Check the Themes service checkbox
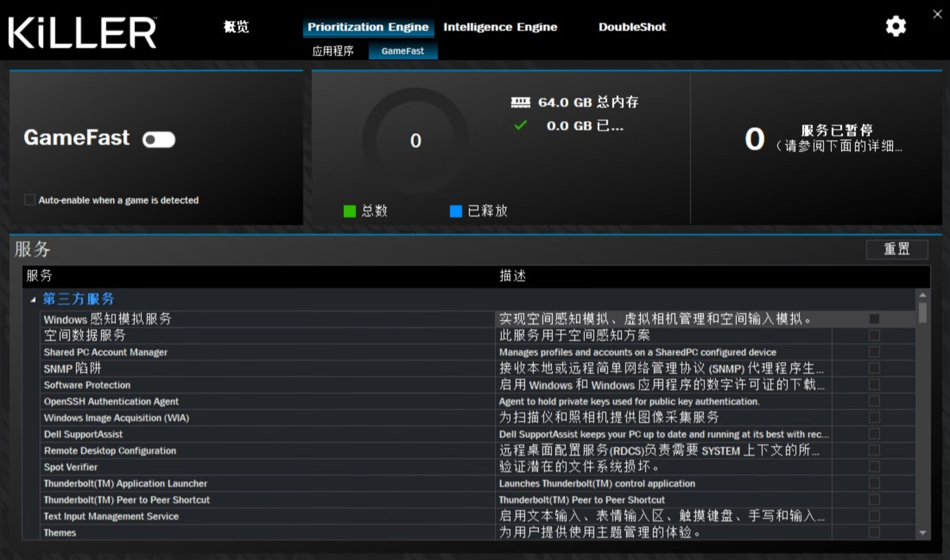This screenshot has width=950, height=560. [875, 532]
